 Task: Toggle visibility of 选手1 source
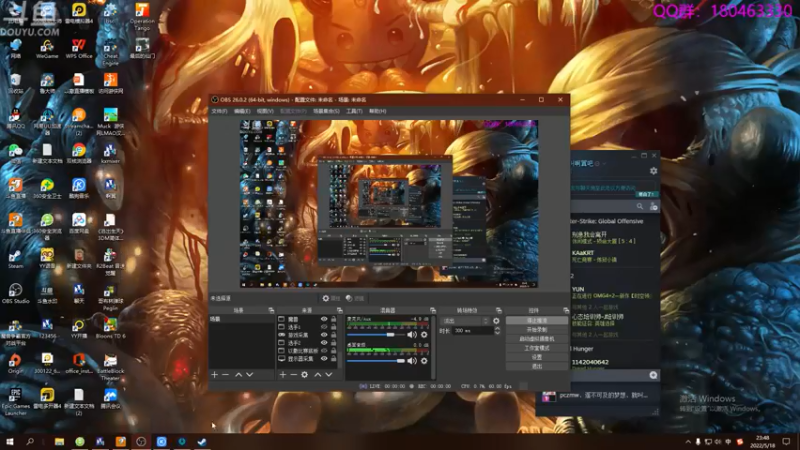(x=323, y=327)
